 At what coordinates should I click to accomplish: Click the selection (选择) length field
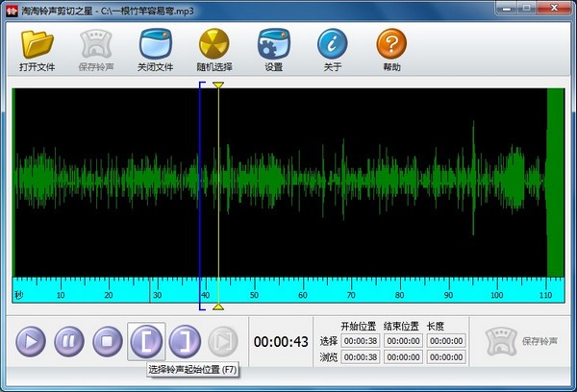click(x=444, y=341)
